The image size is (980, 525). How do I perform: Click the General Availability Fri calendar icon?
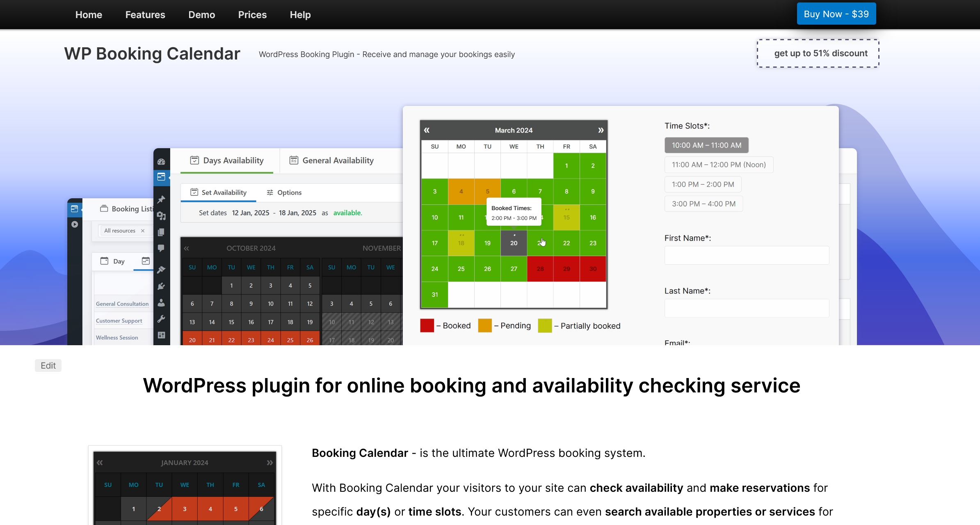tap(294, 160)
